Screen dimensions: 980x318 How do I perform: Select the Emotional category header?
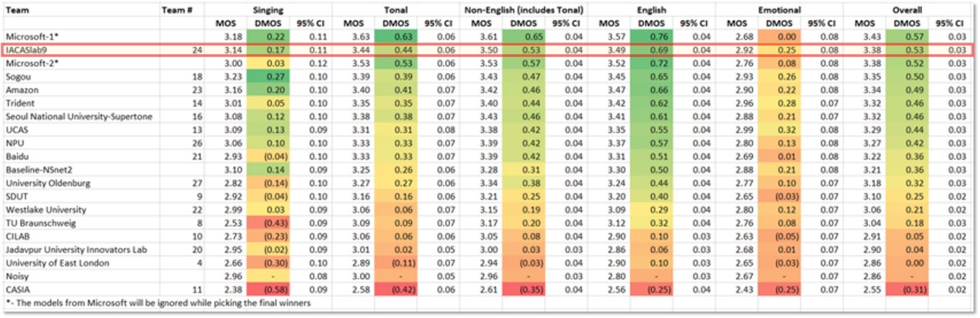pos(779,10)
